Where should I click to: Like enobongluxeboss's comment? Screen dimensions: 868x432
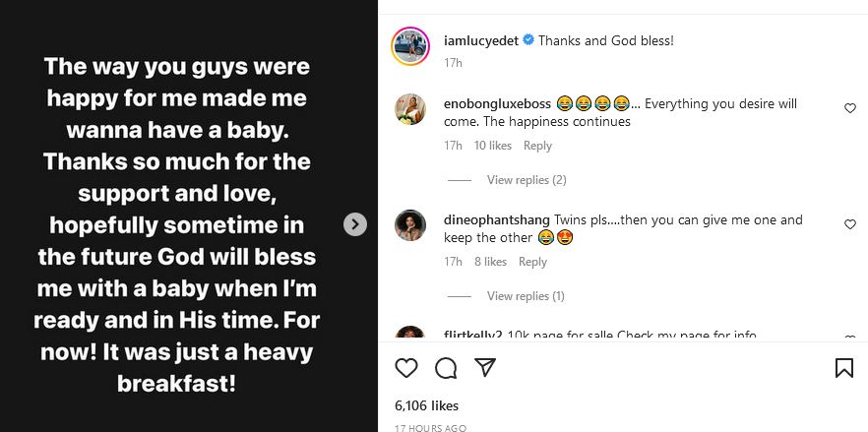tap(850, 108)
